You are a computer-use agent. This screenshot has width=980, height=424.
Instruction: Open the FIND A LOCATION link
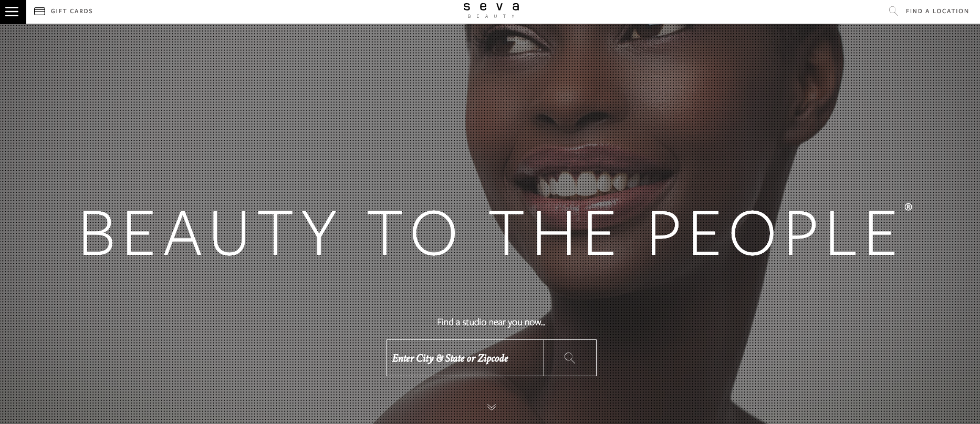[937, 11]
